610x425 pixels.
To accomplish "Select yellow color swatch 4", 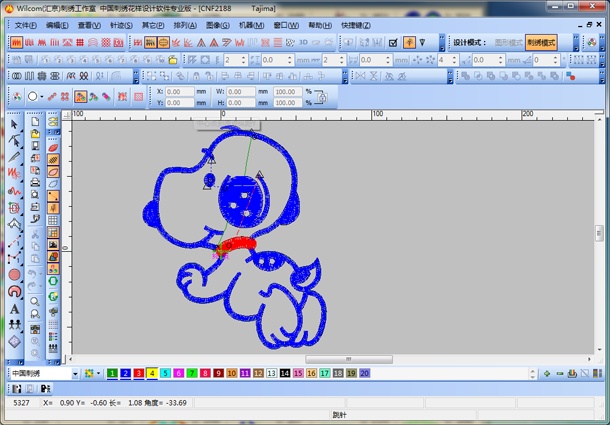I will click(x=152, y=373).
